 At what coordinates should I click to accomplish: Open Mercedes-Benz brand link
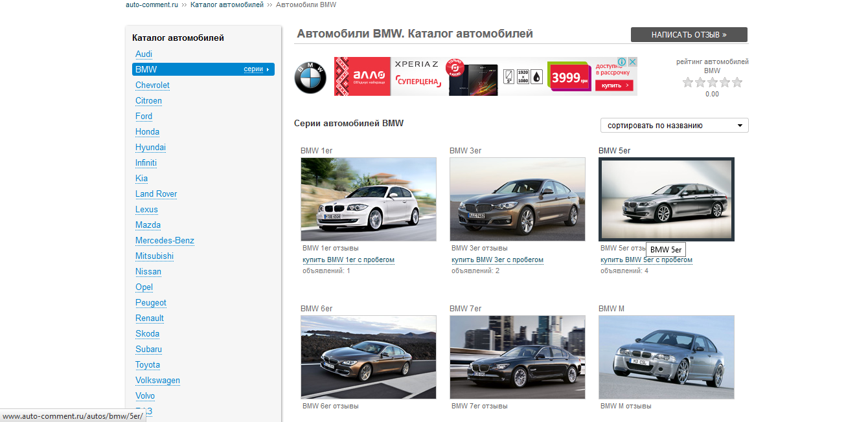click(x=165, y=240)
